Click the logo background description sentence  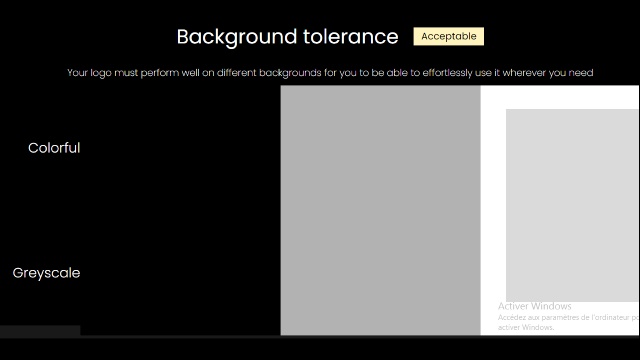point(330,73)
